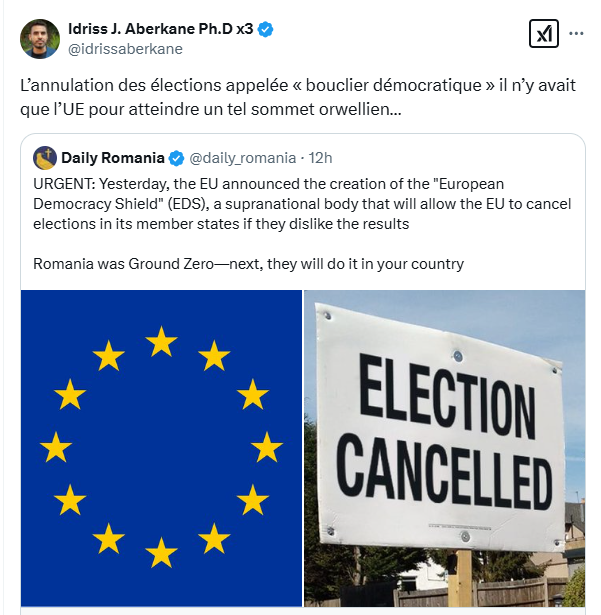Open the "Idriss J. Aberkane Ph.D x3" display name
This screenshot has height=615, width=601.
pos(160,30)
